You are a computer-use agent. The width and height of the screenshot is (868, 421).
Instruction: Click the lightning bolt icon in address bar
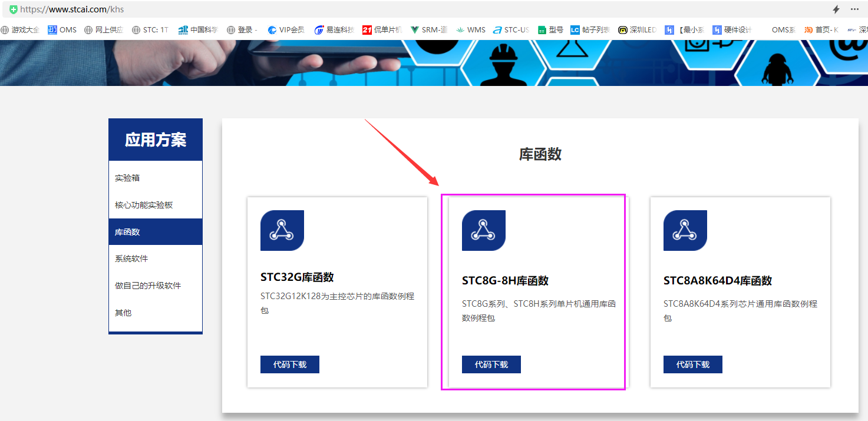836,9
